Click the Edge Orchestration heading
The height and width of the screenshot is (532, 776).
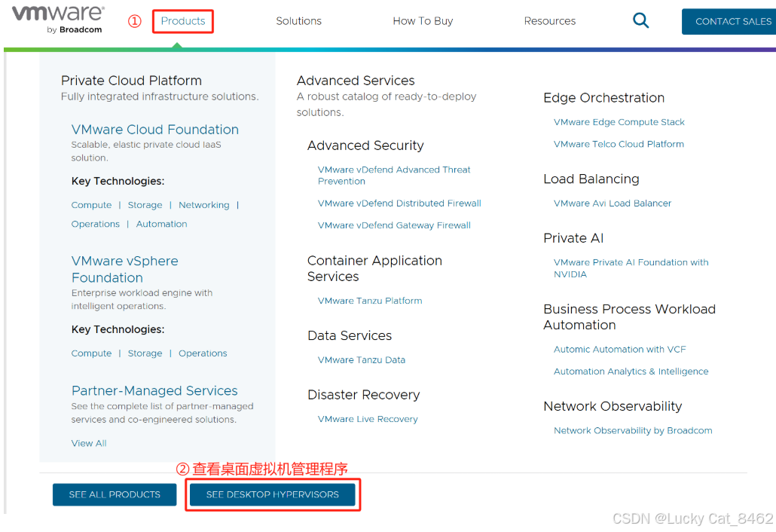tap(603, 97)
